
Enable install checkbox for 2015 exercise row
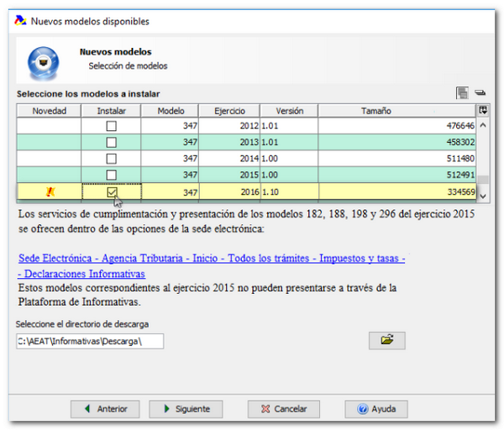coord(111,175)
